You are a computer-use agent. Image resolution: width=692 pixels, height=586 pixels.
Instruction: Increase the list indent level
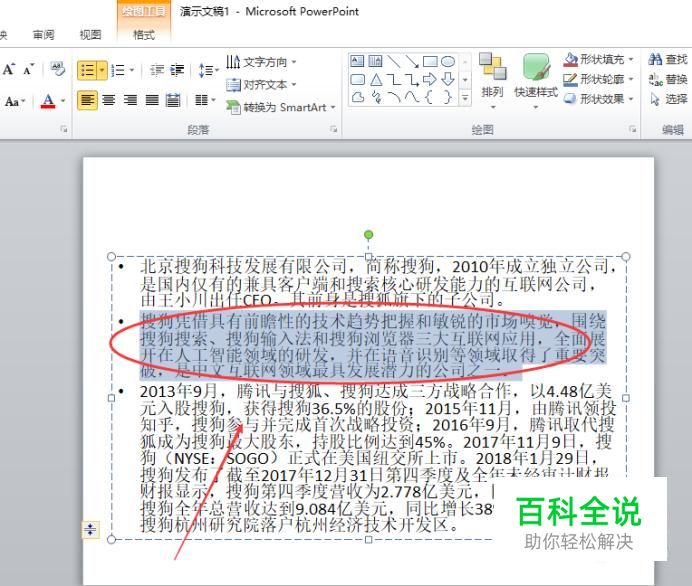(177, 70)
